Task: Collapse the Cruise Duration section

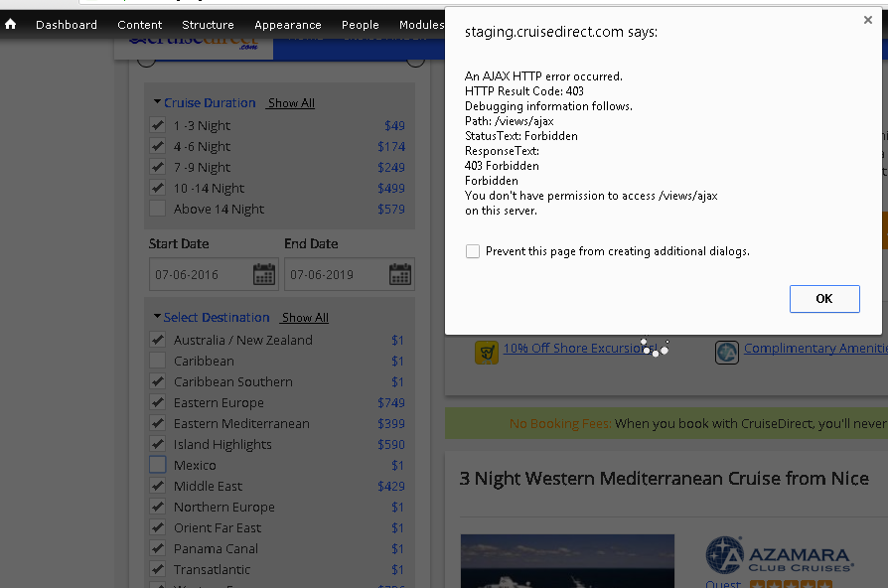Action: coord(205,102)
